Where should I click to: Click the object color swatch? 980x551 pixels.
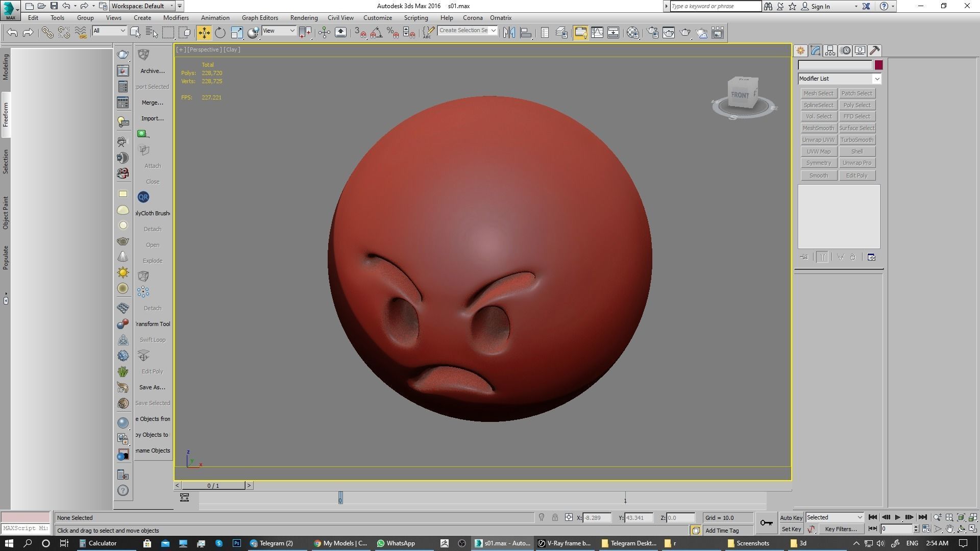878,65
